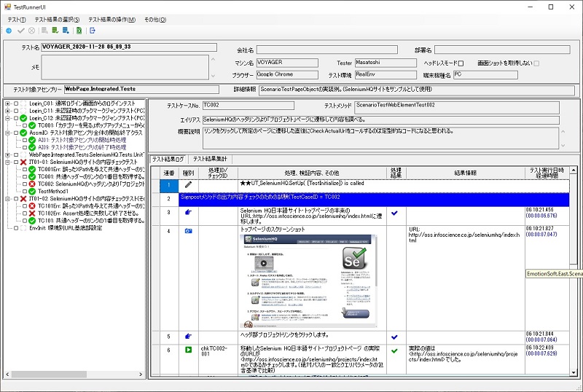Expand the Login_C11 tree node
Viewport: 583px width, 392px height.
click(x=7, y=111)
